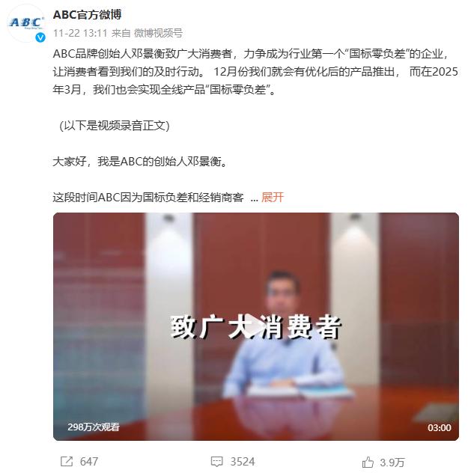The height and width of the screenshot is (476, 468).
Task: Click the comment count 3524
Action: [x=243, y=462]
